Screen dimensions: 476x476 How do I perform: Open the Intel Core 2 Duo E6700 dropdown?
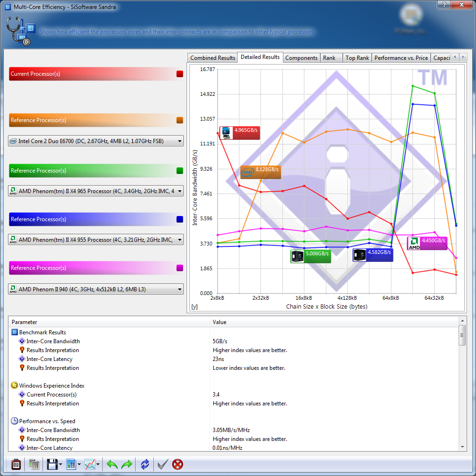pyautogui.click(x=96, y=141)
